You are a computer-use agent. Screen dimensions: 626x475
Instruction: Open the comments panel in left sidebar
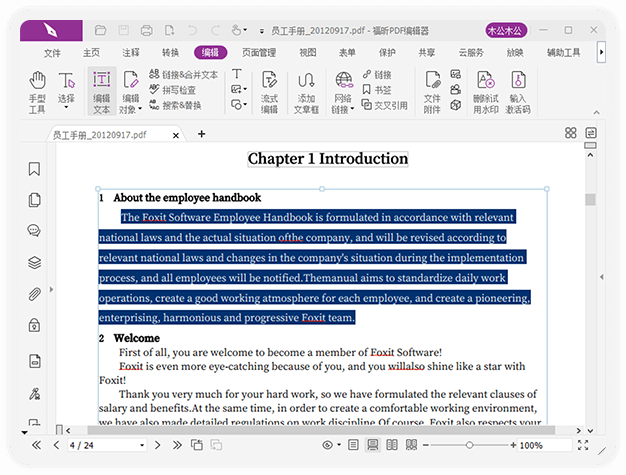pyautogui.click(x=34, y=231)
